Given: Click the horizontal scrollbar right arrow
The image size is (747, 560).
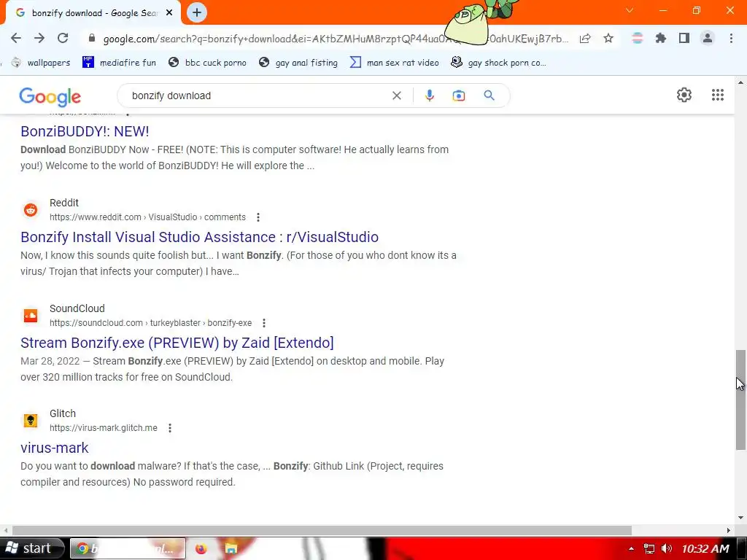Looking at the screenshot, I should click(x=729, y=531).
